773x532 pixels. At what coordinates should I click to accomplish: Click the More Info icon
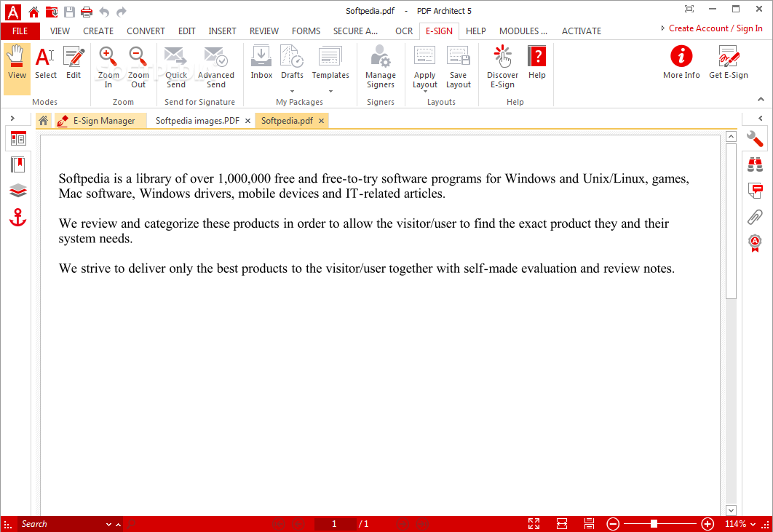tap(681, 62)
